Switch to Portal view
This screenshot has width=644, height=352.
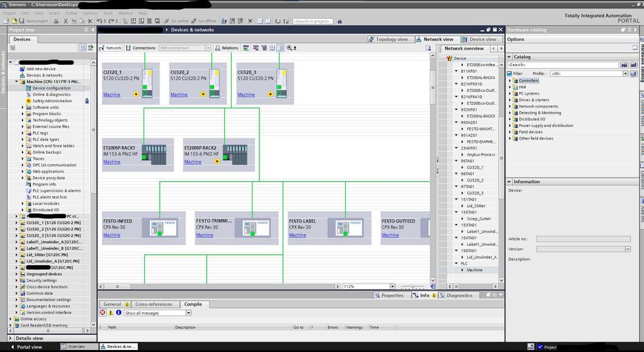[x=26, y=347]
